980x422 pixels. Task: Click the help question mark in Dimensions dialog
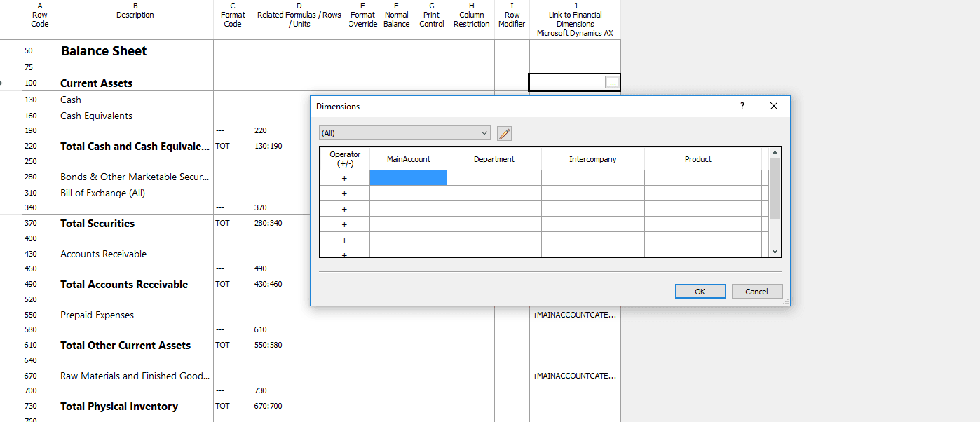click(742, 106)
